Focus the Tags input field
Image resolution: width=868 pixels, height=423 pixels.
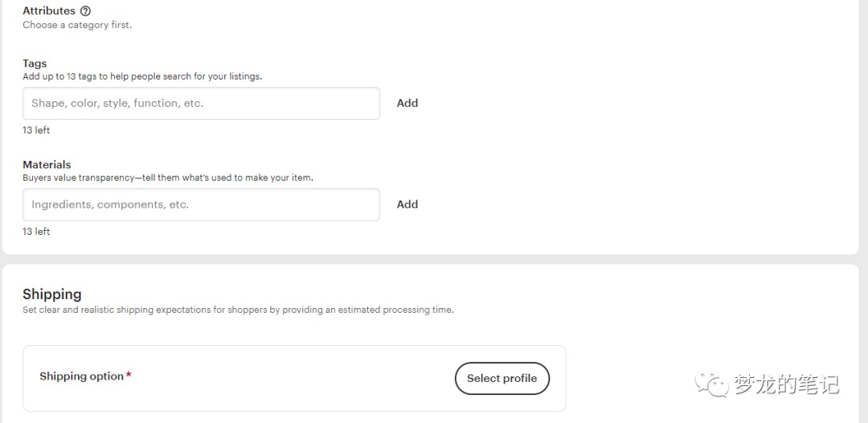[x=201, y=104]
